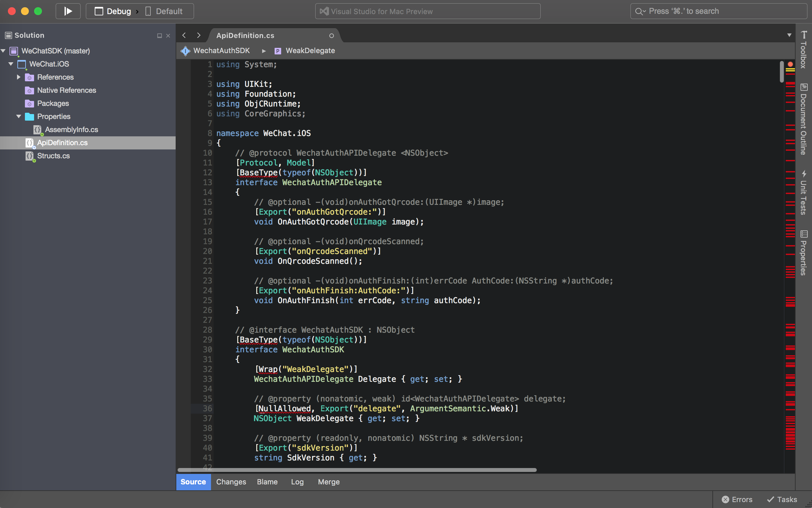This screenshot has width=812, height=508.
Task: Navigate forward with the right arrow
Action: pos(199,35)
